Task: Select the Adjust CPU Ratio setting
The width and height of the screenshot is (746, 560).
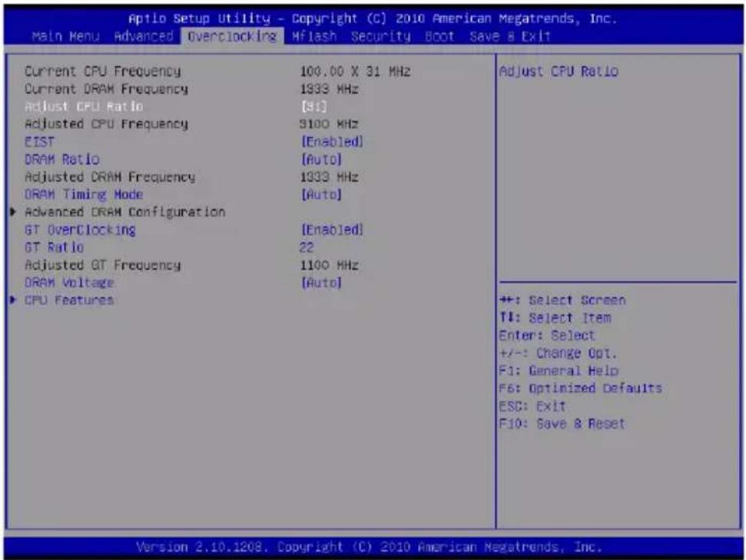Action: coord(84,106)
